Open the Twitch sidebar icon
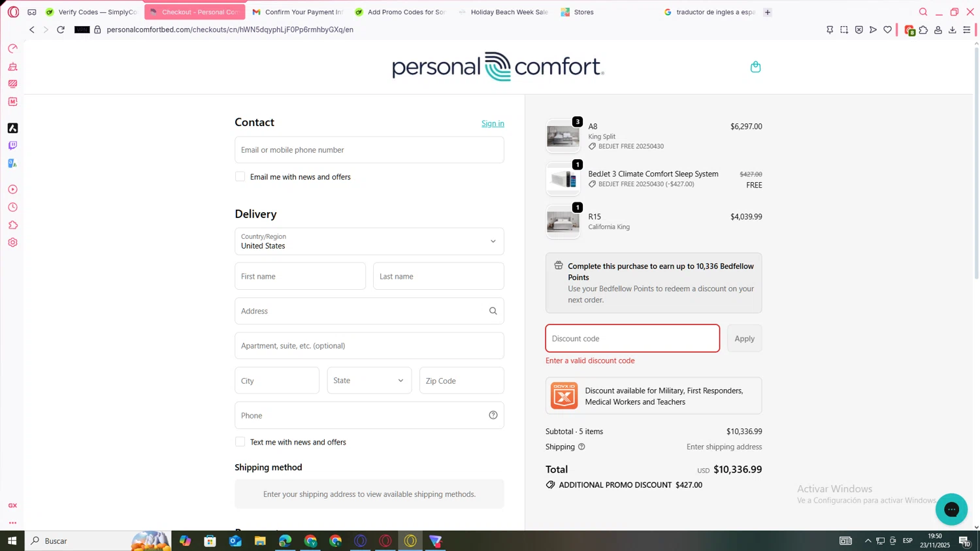This screenshot has width=980, height=551. (12, 146)
